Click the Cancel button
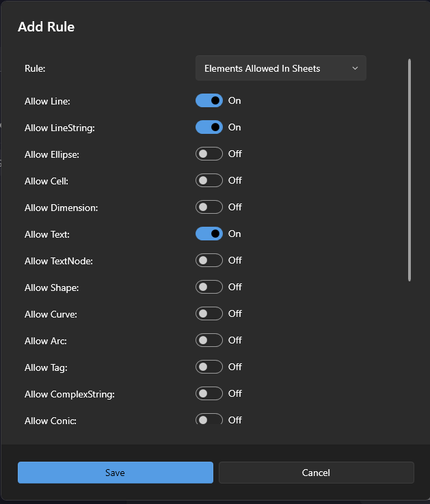 pyautogui.click(x=316, y=473)
